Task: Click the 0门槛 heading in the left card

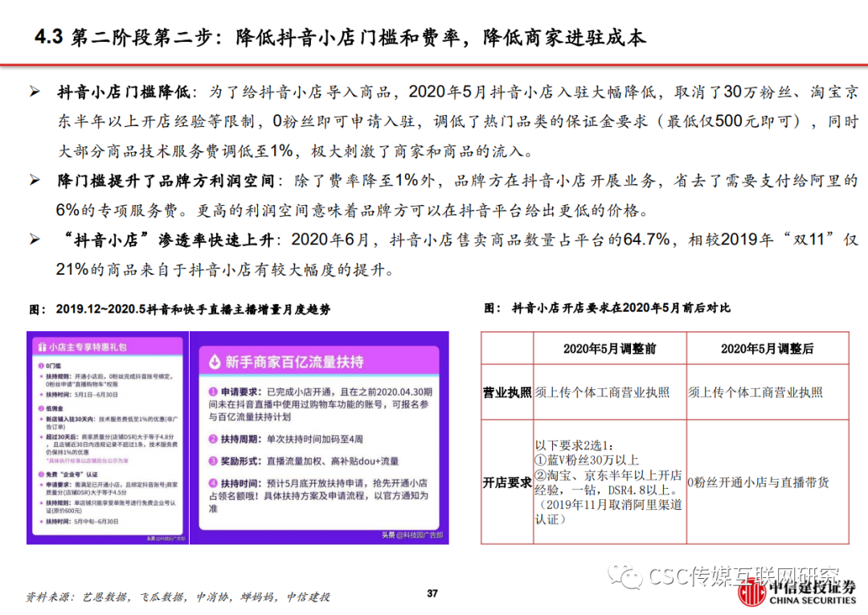Action: click(50, 366)
